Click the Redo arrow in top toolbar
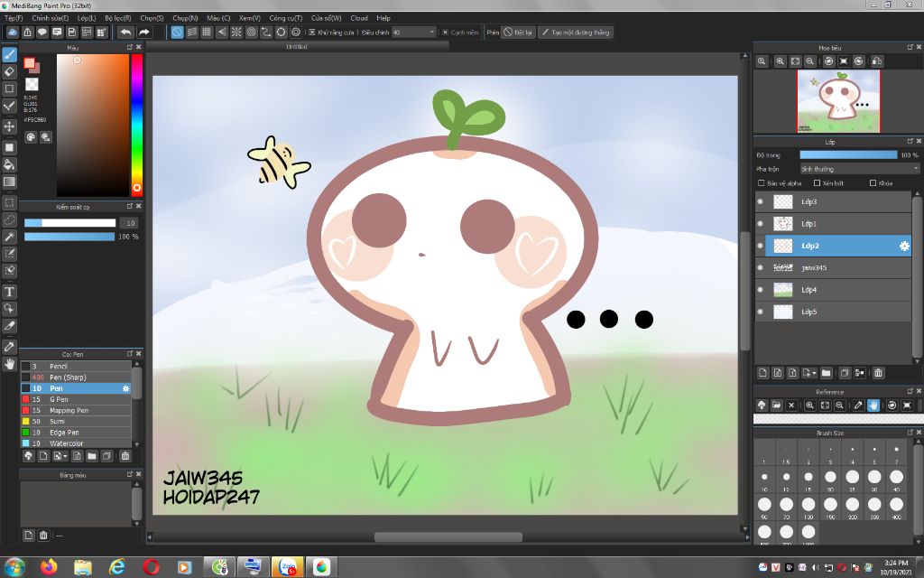Image resolution: width=924 pixels, height=578 pixels. click(x=144, y=33)
